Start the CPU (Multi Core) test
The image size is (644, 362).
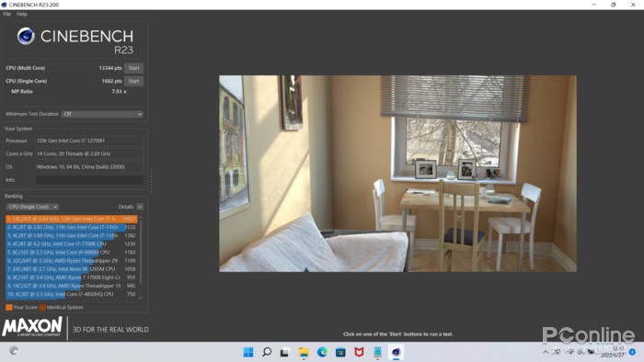coord(134,68)
